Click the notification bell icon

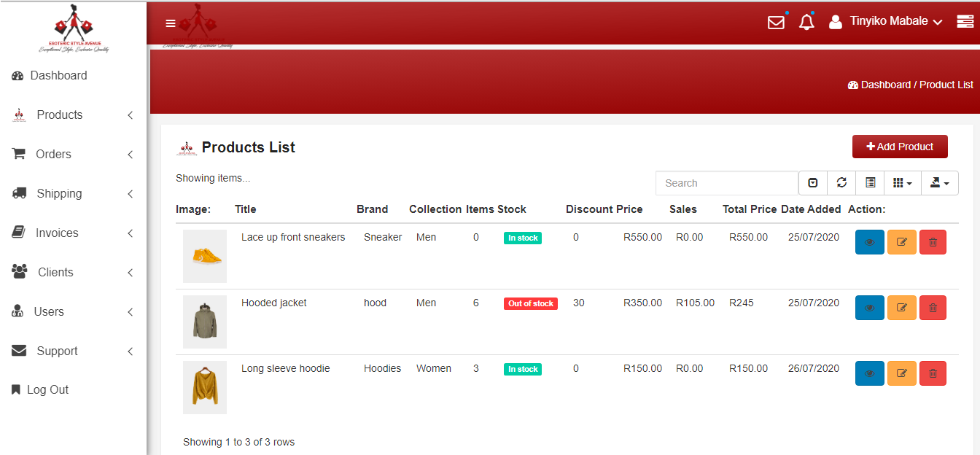(806, 23)
